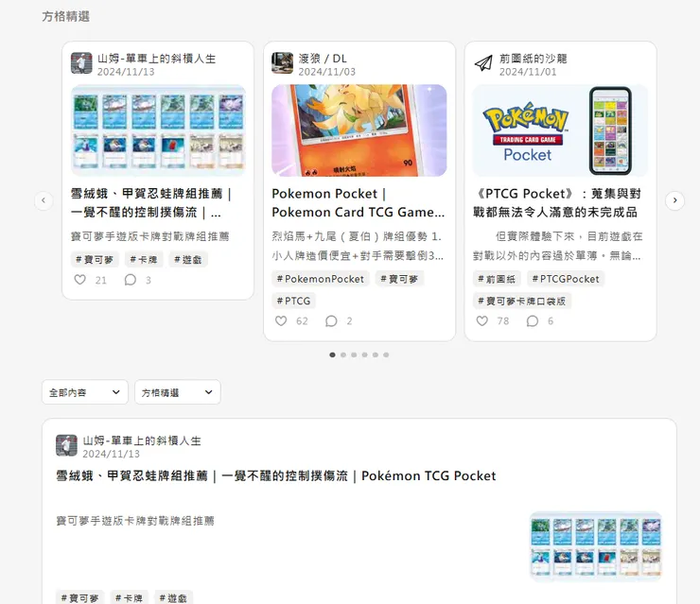Click #卡牌 tag in bottom list post
Viewport: 700px width, 604px height.
(129, 597)
